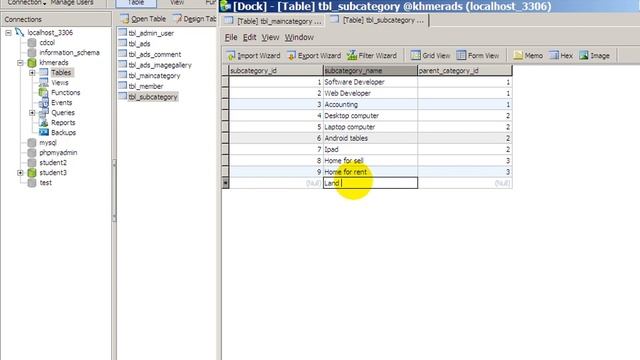Image resolution: width=640 pixels, height=360 pixels.
Task: Select tbl_ads_imagegallery table
Action: pyautogui.click(x=155, y=65)
